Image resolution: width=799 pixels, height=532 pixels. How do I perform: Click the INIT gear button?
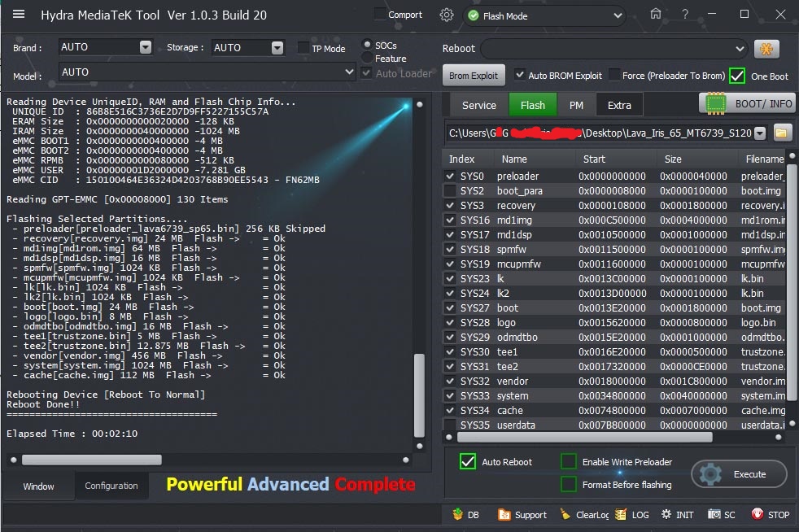(x=677, y=515)
